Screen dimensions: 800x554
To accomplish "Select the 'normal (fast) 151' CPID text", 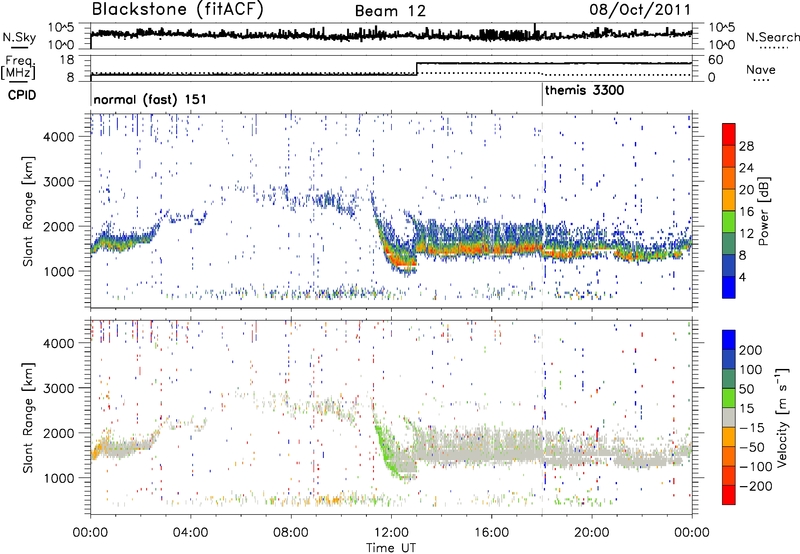I will (150, 99).
